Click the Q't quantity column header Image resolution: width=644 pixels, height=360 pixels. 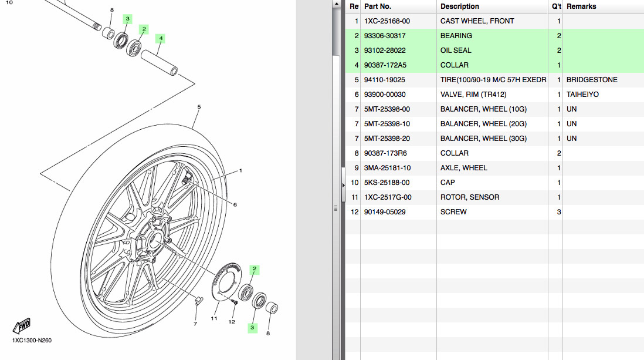(556, 6)
